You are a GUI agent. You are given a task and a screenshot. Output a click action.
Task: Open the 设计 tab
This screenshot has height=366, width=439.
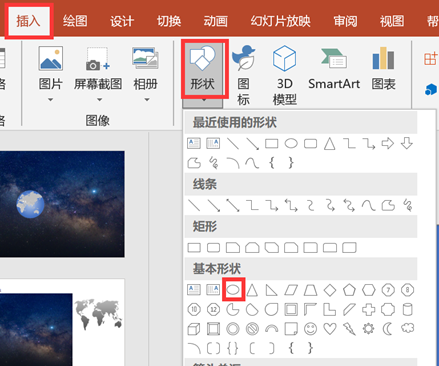point(122,21)
